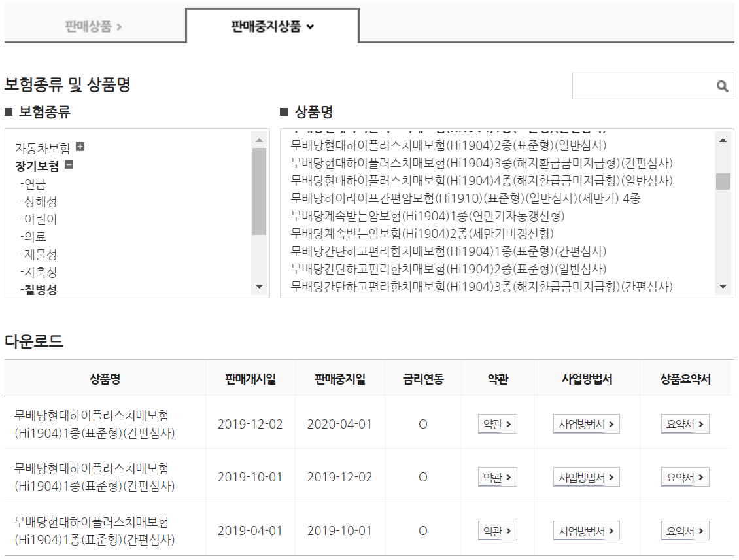Collapse 장기보험 with the minus icon
The image size is (739, 560).
69,164
